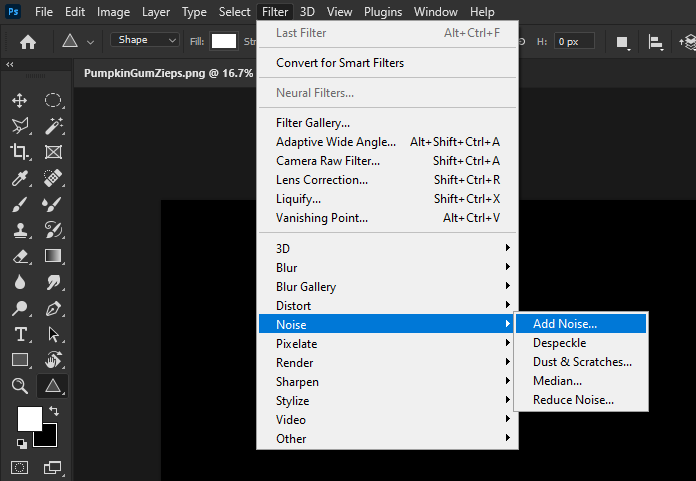This screenshot has height=481, width=696.
Task: Choose Add Noise from the submenu
Action: [x=565, y=324]
